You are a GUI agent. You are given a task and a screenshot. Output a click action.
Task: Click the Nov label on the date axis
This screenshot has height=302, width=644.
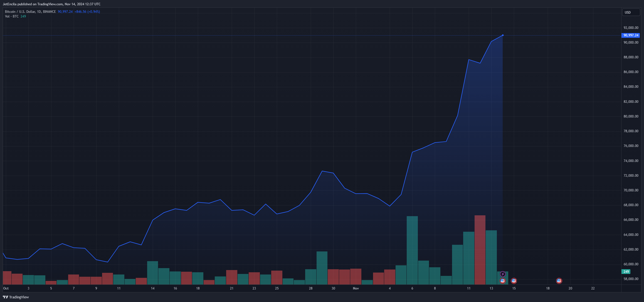click(x=356, y=288)
